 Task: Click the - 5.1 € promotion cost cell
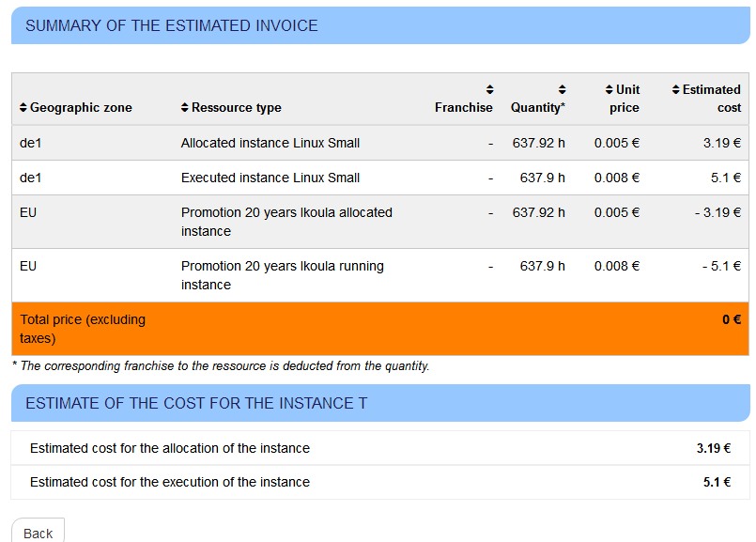[x=722, y=266]
